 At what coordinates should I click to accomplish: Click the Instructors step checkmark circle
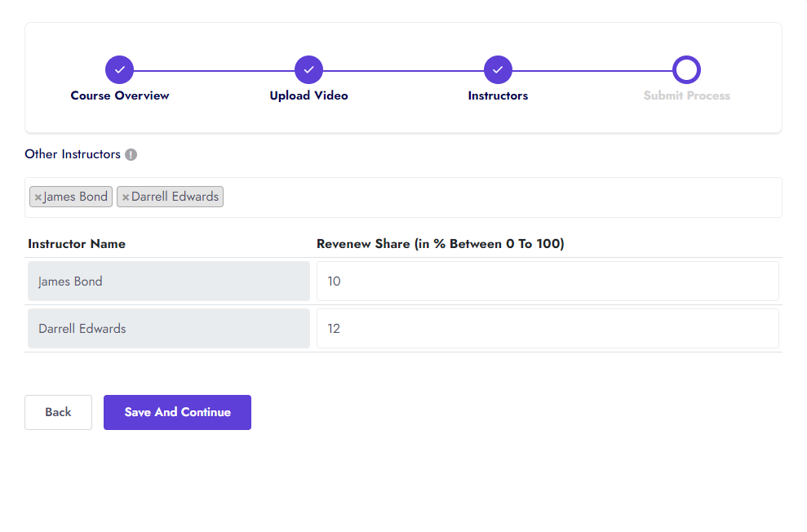498,70
